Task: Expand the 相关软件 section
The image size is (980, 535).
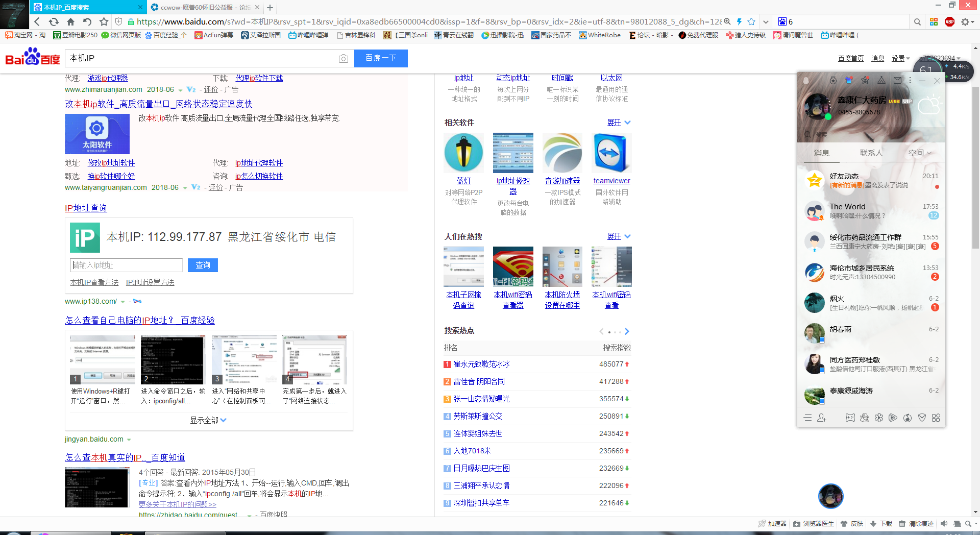Action: (x=619, y=123)
